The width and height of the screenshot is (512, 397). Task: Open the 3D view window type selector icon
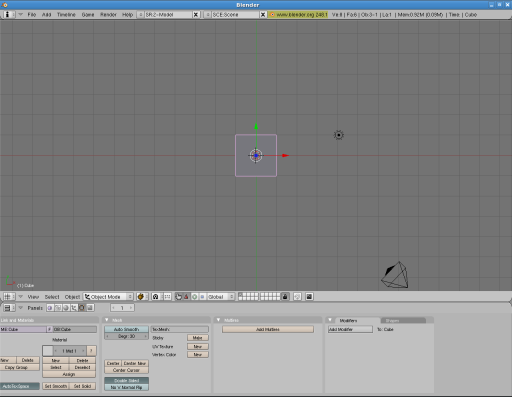[x=9, y=297]
